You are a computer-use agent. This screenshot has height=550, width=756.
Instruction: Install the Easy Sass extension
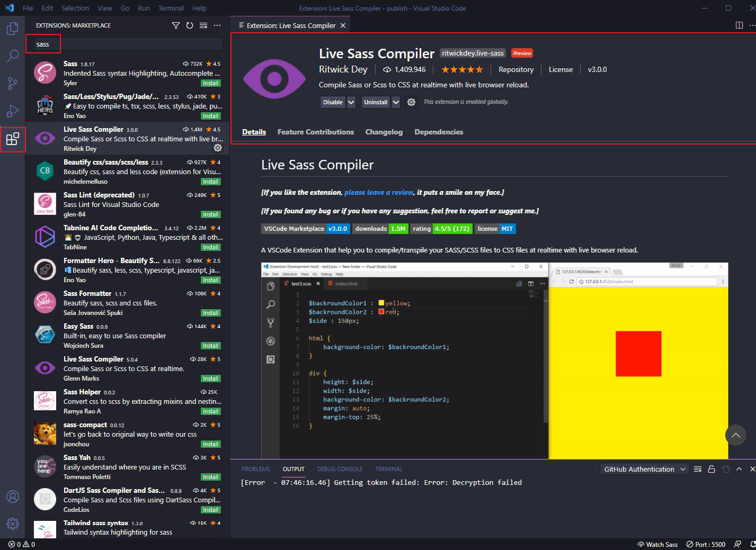(x=211, y=346)
